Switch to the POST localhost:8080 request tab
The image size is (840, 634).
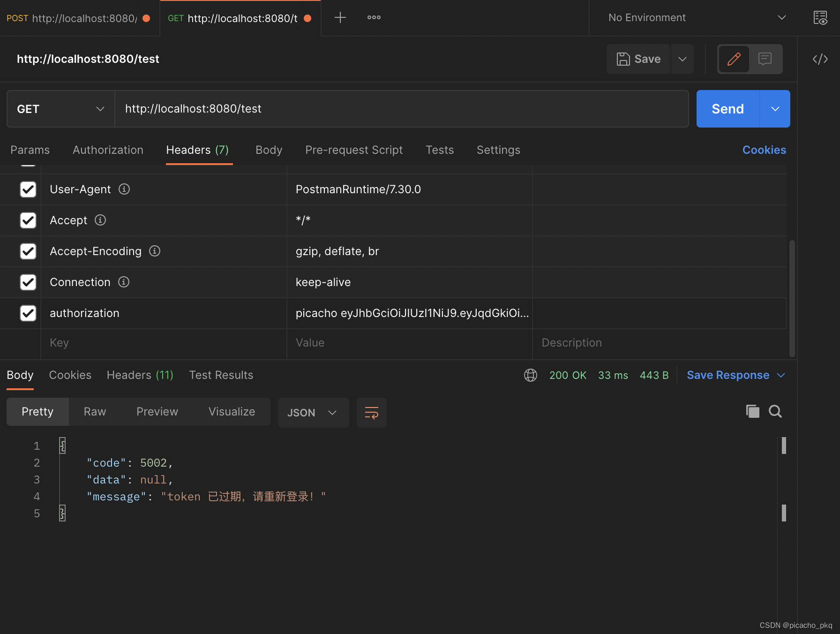click(79, 18)
